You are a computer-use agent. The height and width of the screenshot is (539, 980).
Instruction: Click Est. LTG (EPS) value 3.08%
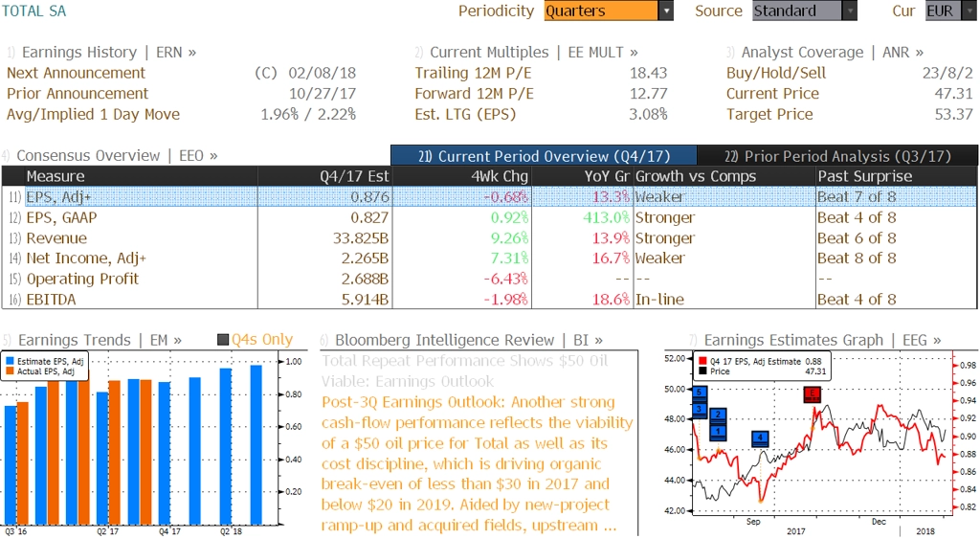point(648,115)
